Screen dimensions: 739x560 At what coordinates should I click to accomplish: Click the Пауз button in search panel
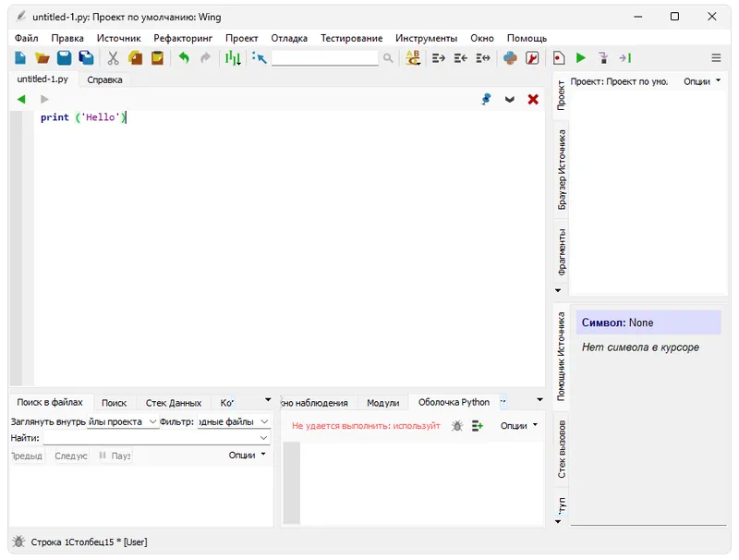click(x=115, y=456)
